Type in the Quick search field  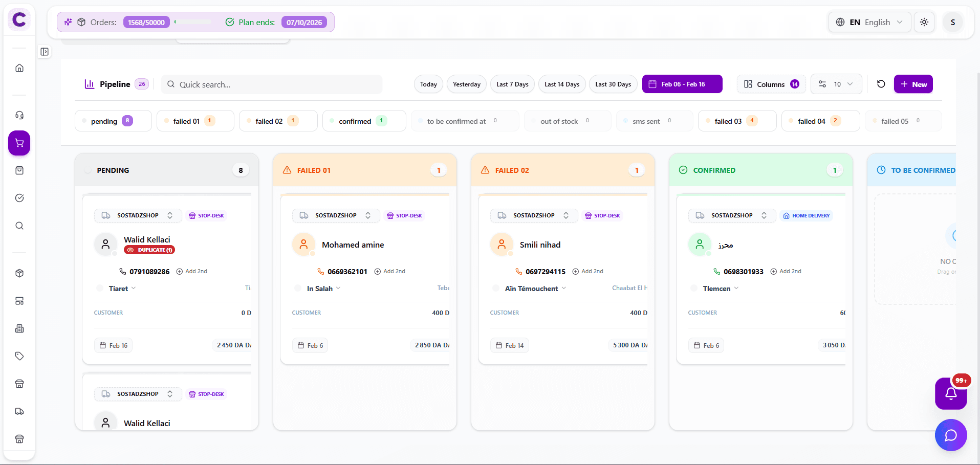point(271,84)
